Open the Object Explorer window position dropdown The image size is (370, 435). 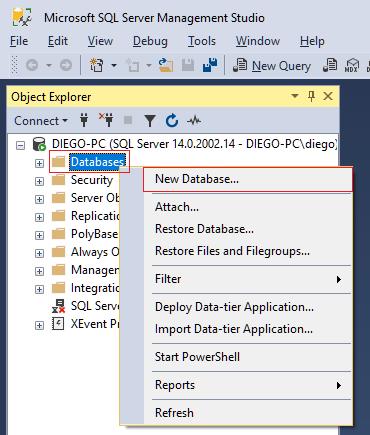[x=295, y=96]
